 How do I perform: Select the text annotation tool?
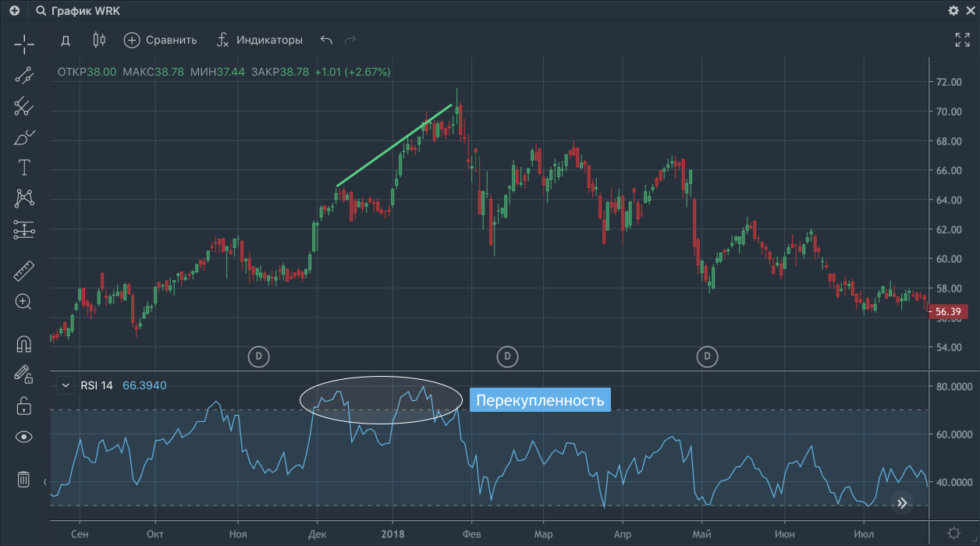tap(24, 167)
